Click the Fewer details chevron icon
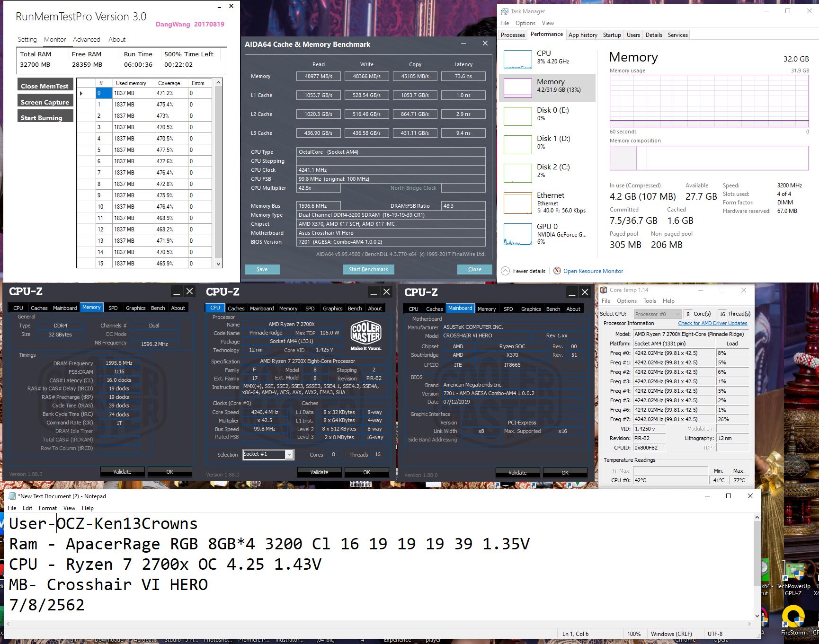 (x=506, y=271)
